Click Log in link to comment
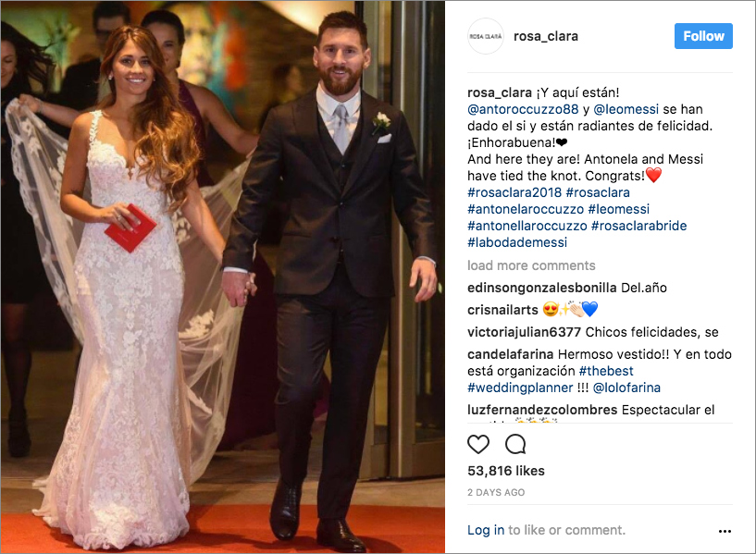This screenshot has width=756, height=554. click(x=486, y=530)
